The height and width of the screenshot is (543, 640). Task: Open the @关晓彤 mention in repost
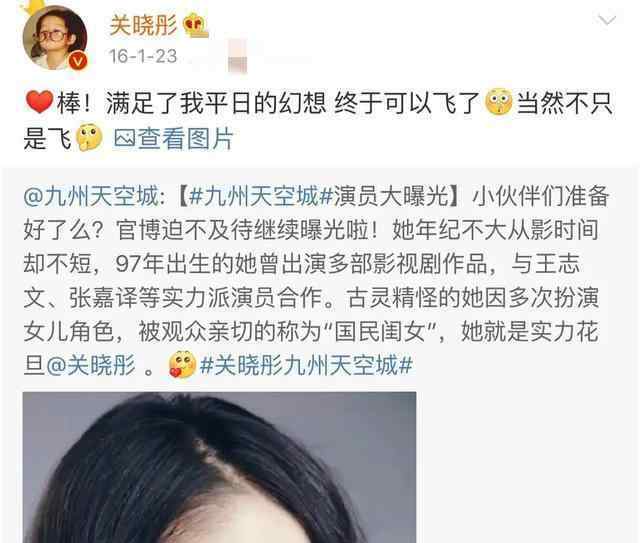[x=91, y=365]
